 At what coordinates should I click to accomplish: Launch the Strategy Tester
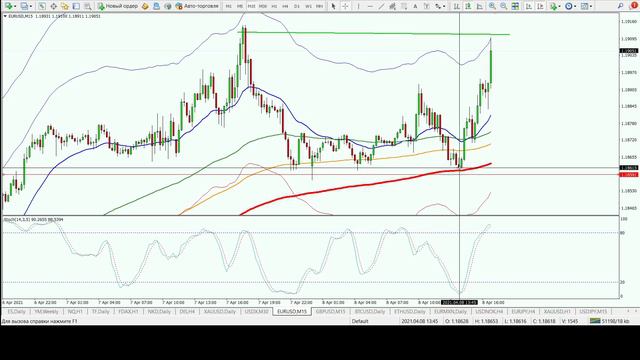pos(87,6)
